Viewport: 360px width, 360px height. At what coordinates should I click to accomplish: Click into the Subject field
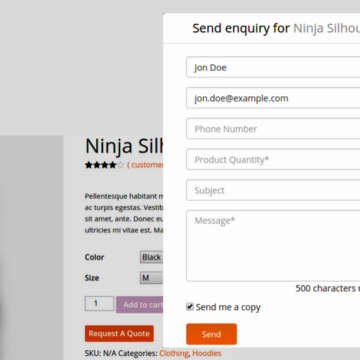pos(273,190)
